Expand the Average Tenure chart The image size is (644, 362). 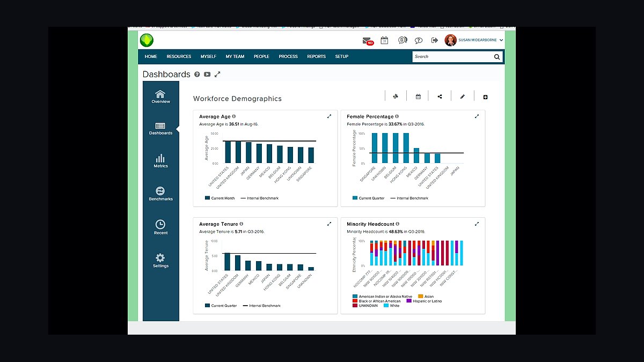[329, 224]
